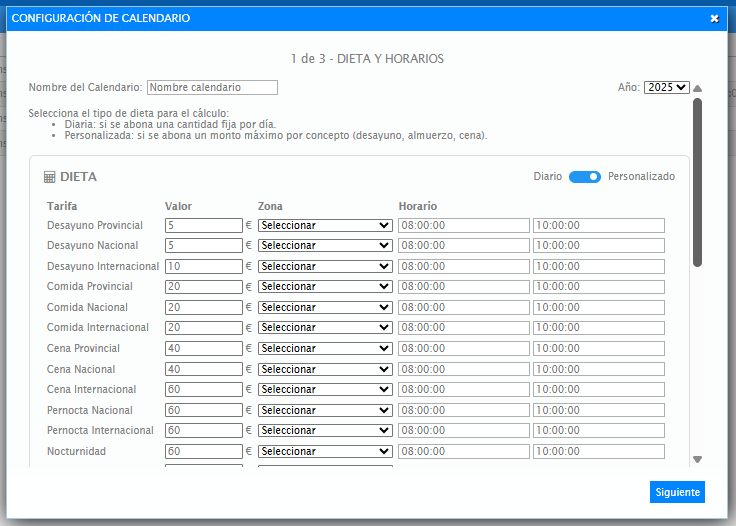Click the Comida Provincial start time field
The image size is (736, 526).
(x=464, y=287)
